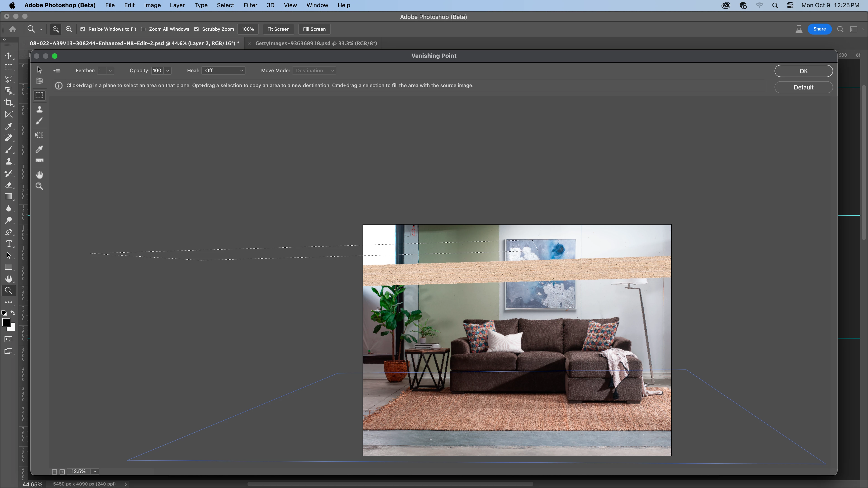Toggle Resize Windows to Fit checkbox
The height and width of the screenshot is (488, 868).
83,29
